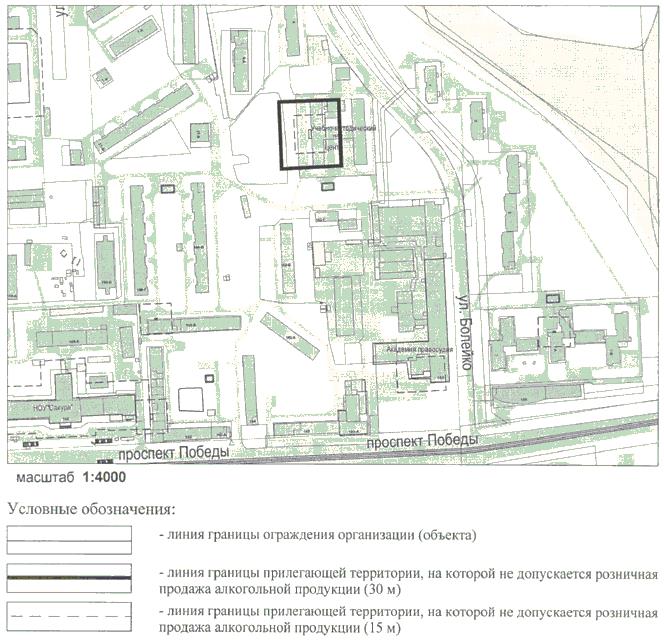This screenshot has height=641, width=664.
Task: Click the fence boundary legend sample box
Action: click(x=72, y=540)
